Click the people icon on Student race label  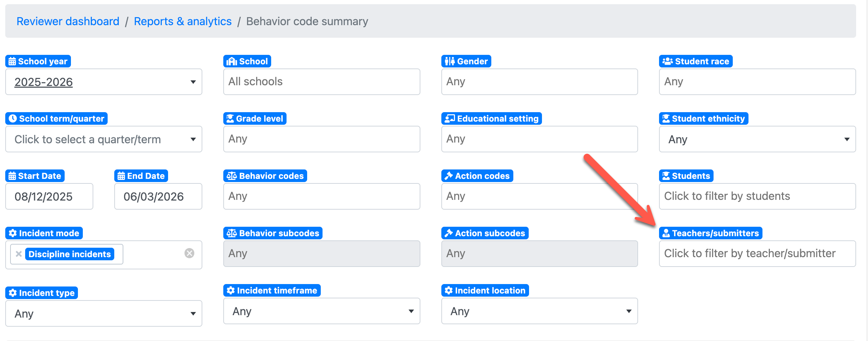point(667,61)
